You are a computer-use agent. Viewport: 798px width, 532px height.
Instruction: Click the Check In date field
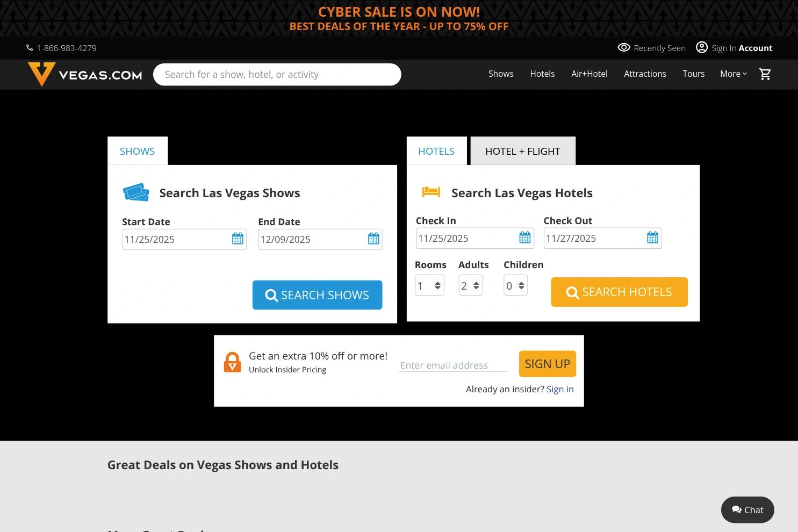(x=475, y=238)
